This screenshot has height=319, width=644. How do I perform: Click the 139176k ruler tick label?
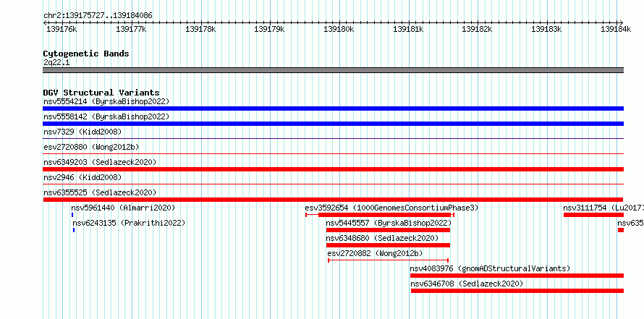(x=62, y=29)
